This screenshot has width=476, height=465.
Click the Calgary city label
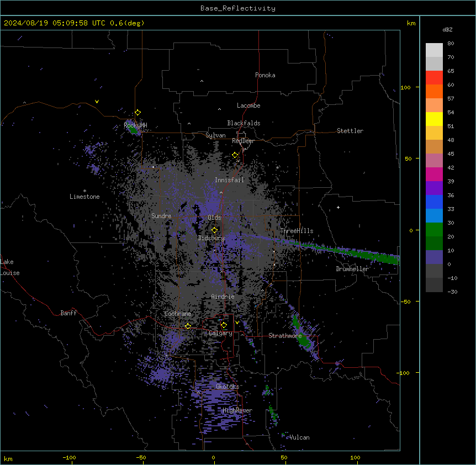pyautogui.click(x=221, y=333)
